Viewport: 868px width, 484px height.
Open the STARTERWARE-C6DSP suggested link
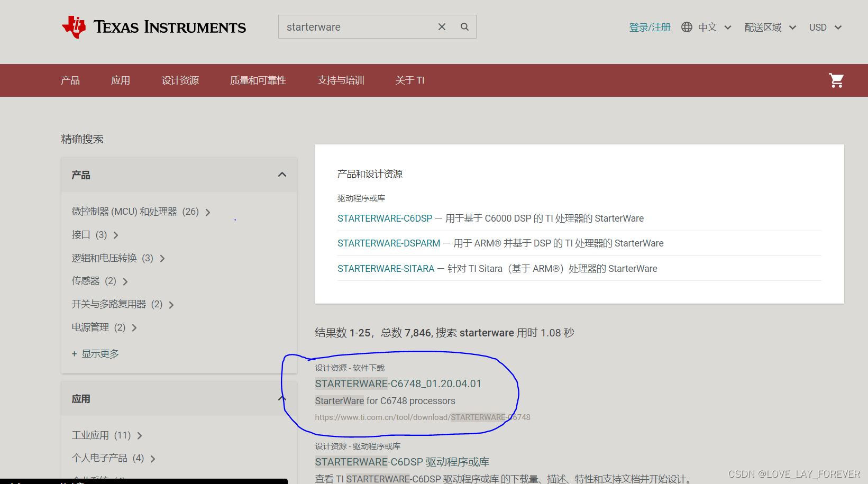pyautogui.click(x=385, y=218)
